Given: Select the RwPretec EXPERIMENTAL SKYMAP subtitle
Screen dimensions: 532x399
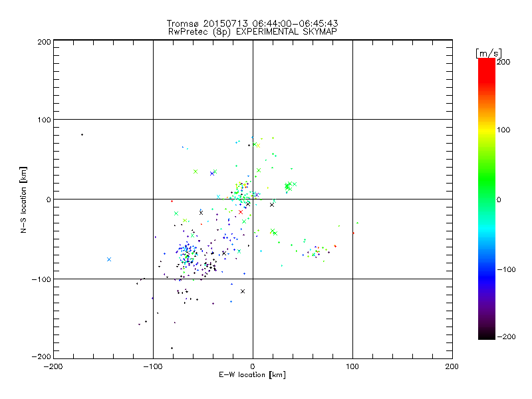Looking at the screenshot, I should click(253, 31).
